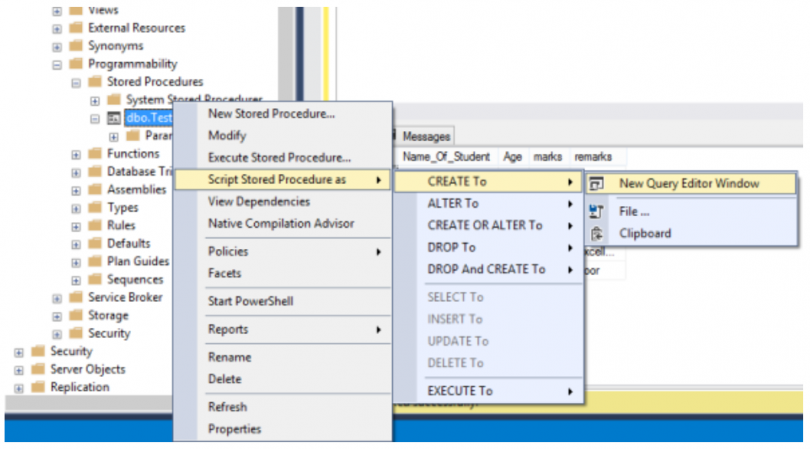Click the New Query Editor Window icon
810x449 pixels.
pyautogui.click(x=597, y=184)
